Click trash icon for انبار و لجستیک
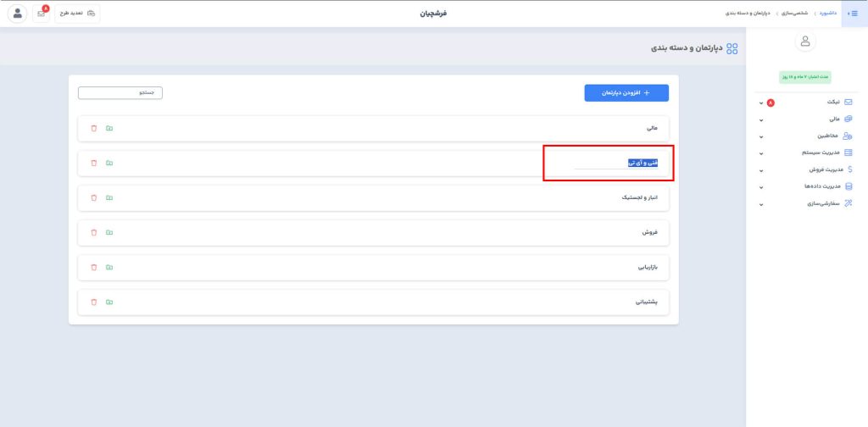 94,198
